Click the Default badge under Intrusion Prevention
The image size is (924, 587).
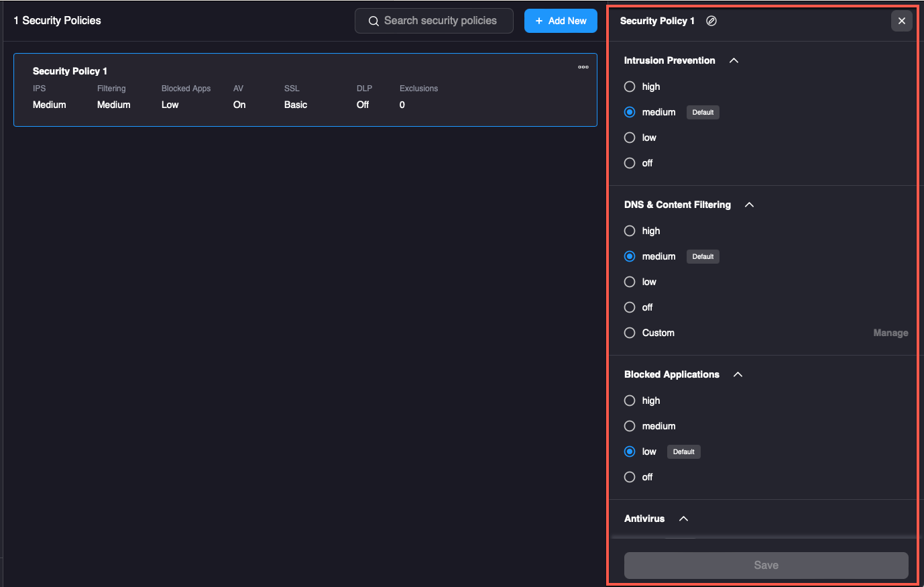[x=703, y=112]
